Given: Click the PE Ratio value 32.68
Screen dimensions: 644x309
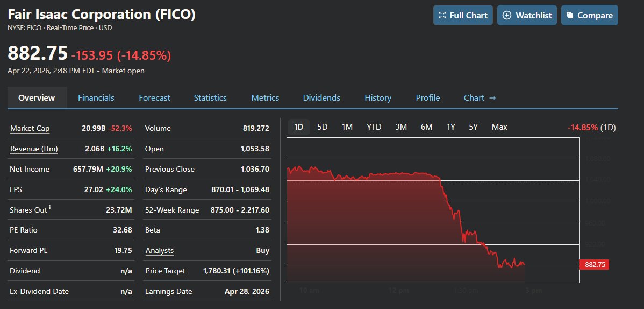Looking at the screenshot, I should [x=123, y=230].
